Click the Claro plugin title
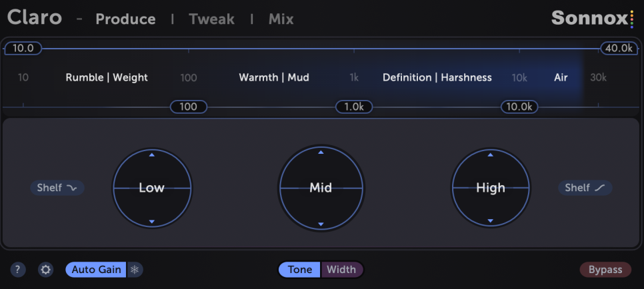Screen dimensions: 644x289 [35, 18]
